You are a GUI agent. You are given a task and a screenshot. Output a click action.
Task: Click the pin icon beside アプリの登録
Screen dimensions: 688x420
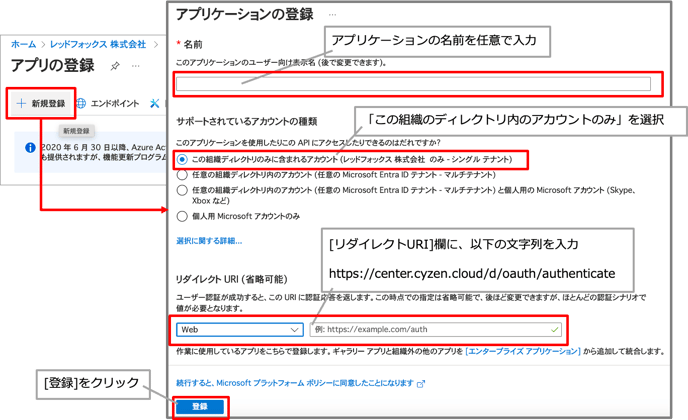(115, 66)
